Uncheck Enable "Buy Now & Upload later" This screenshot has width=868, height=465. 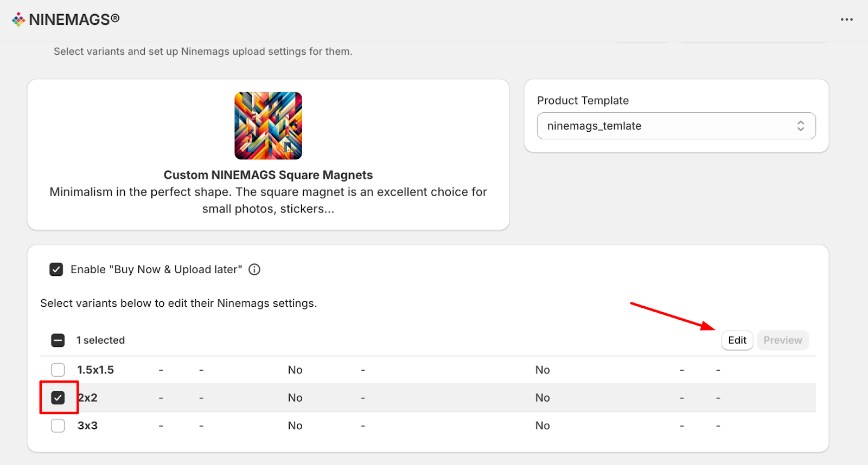56,269
